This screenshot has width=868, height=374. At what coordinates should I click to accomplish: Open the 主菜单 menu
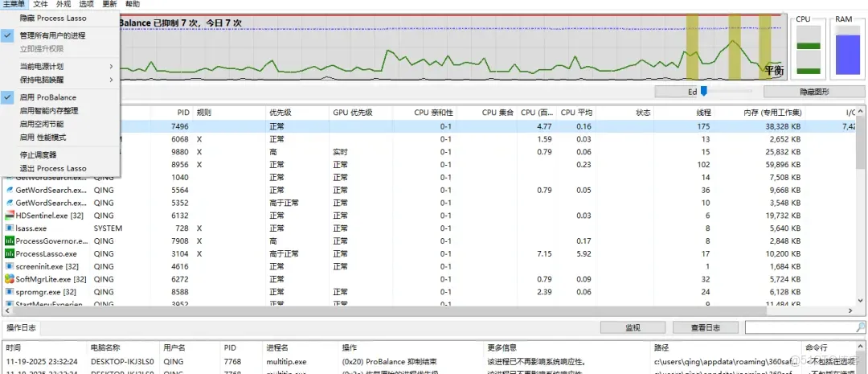tap(14, 4)
